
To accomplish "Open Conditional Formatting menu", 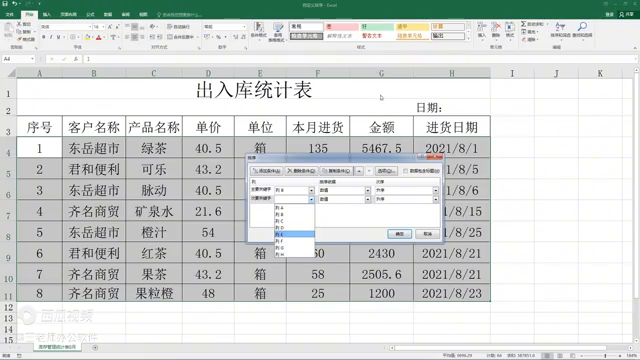I will point(258,31).
